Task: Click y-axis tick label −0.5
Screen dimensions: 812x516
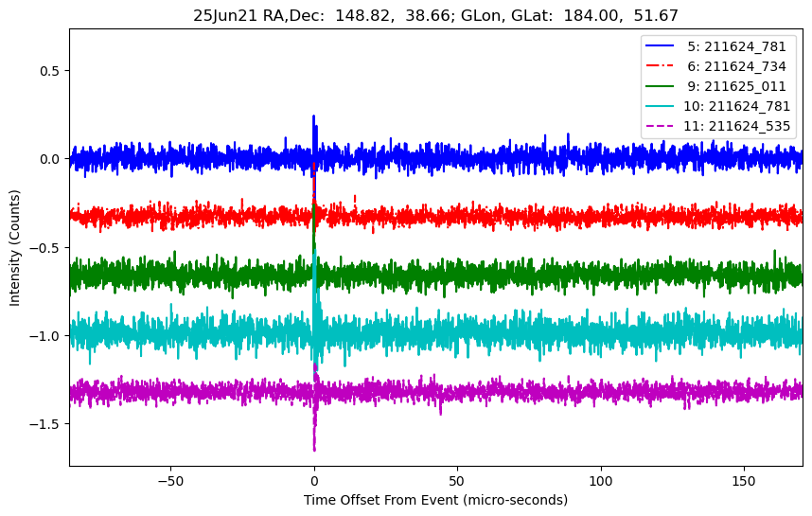Action: (45, 248)
